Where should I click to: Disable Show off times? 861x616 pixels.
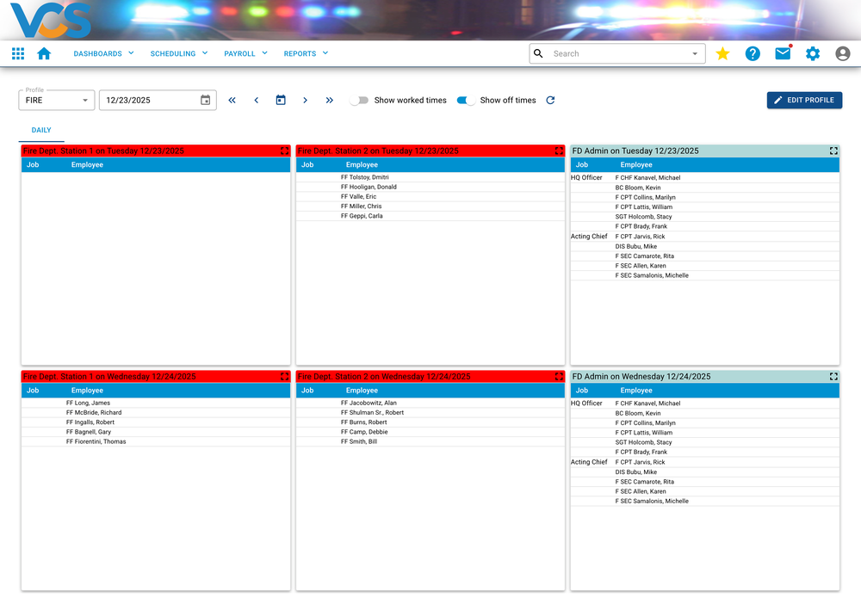click(465, 100)
